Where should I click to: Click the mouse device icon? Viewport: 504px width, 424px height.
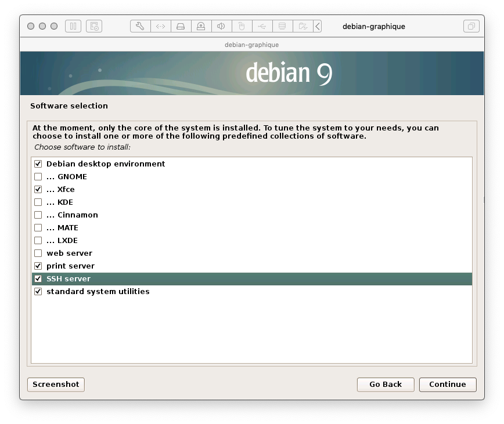242,26
